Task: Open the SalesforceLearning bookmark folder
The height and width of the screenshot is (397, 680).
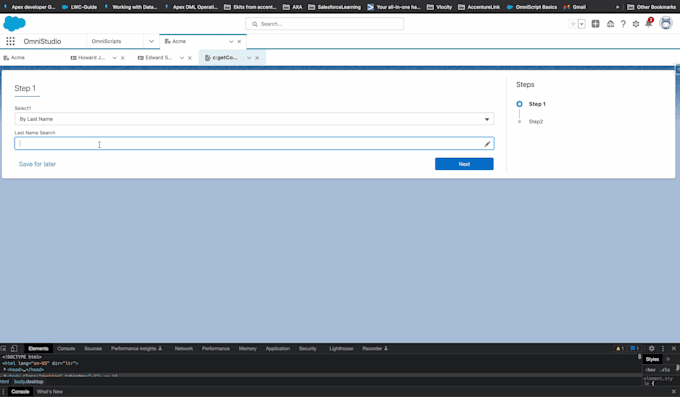Action: tap(334, 7)
